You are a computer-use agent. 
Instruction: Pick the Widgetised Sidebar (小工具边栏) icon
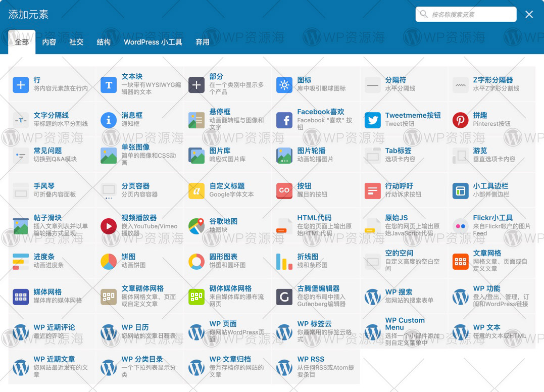(x=460, y=190)
